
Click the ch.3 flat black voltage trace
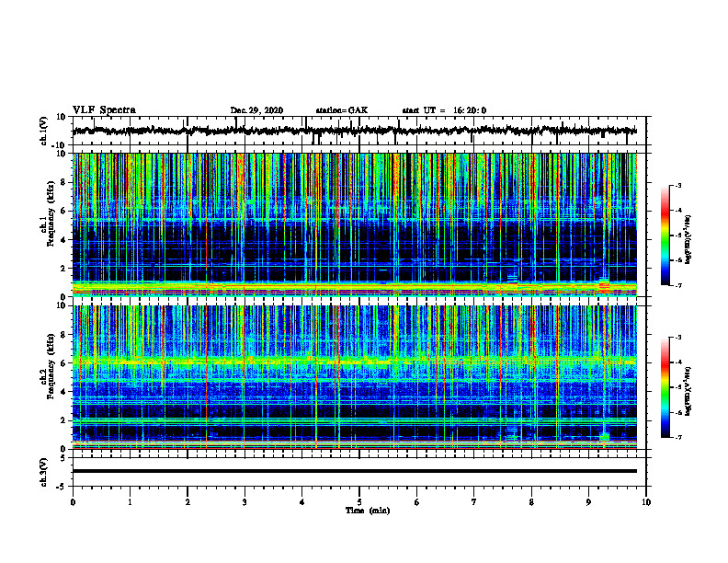[x=355, y=471]
